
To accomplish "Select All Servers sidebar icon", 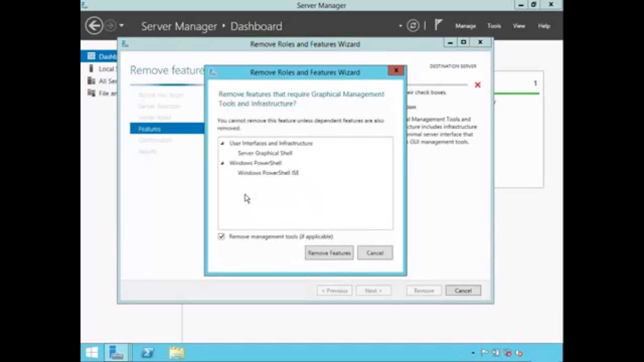I will [x=91, y=81].
